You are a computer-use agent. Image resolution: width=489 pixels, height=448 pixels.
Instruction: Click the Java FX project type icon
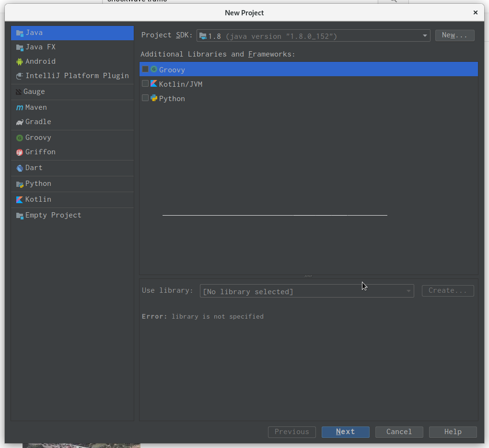click(20, 47)
